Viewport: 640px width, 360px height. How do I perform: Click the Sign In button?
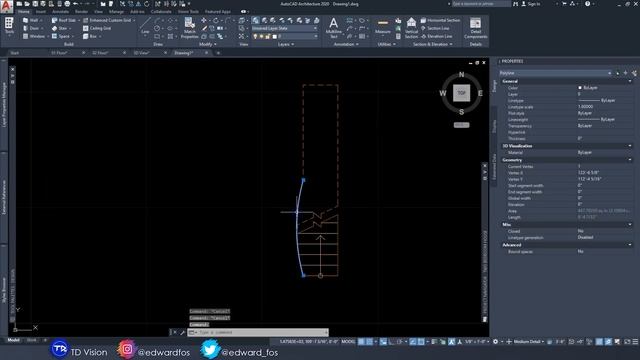click(531, 4)
